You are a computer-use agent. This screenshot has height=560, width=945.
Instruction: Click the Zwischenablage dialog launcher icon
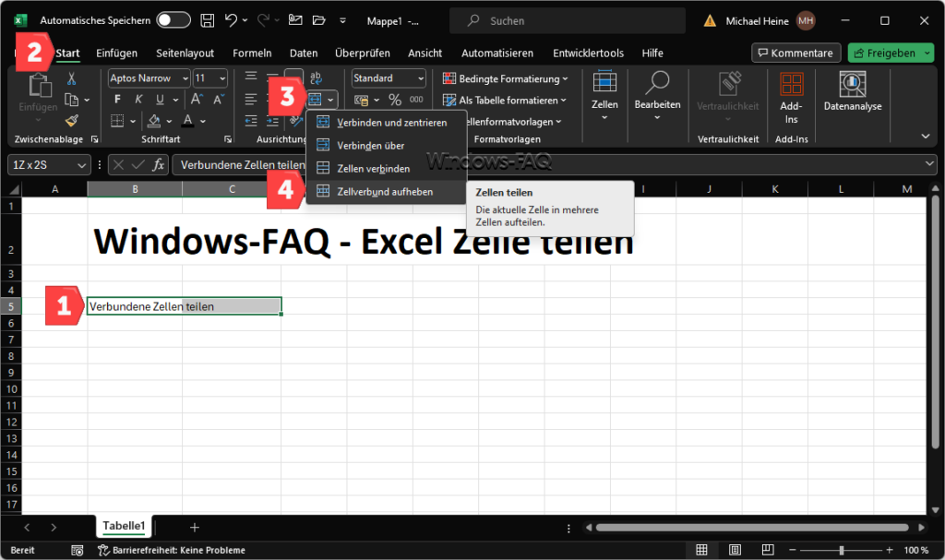tap(95, 139)
